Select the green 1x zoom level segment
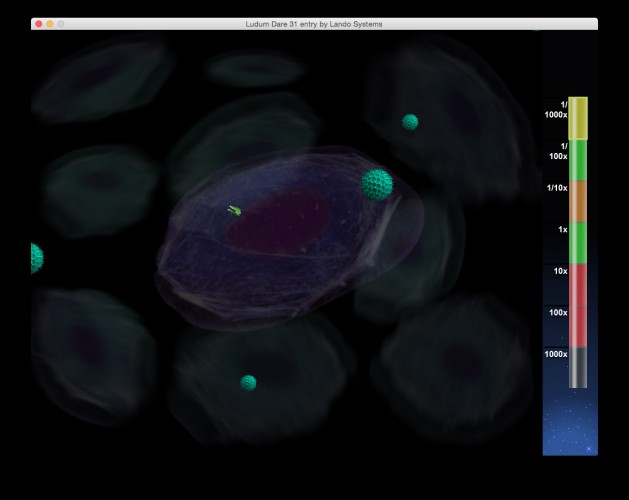 click(x=578, y=243)
